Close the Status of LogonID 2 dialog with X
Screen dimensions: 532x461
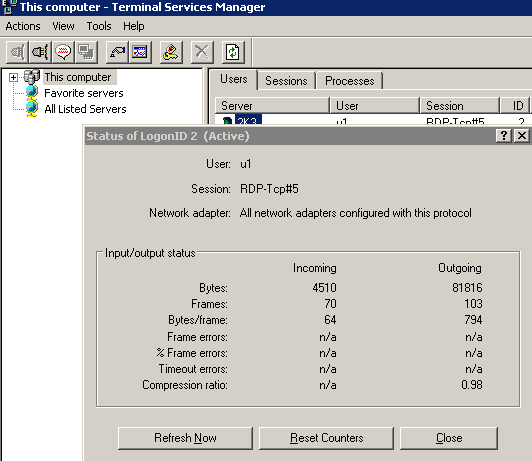(522, 136)
